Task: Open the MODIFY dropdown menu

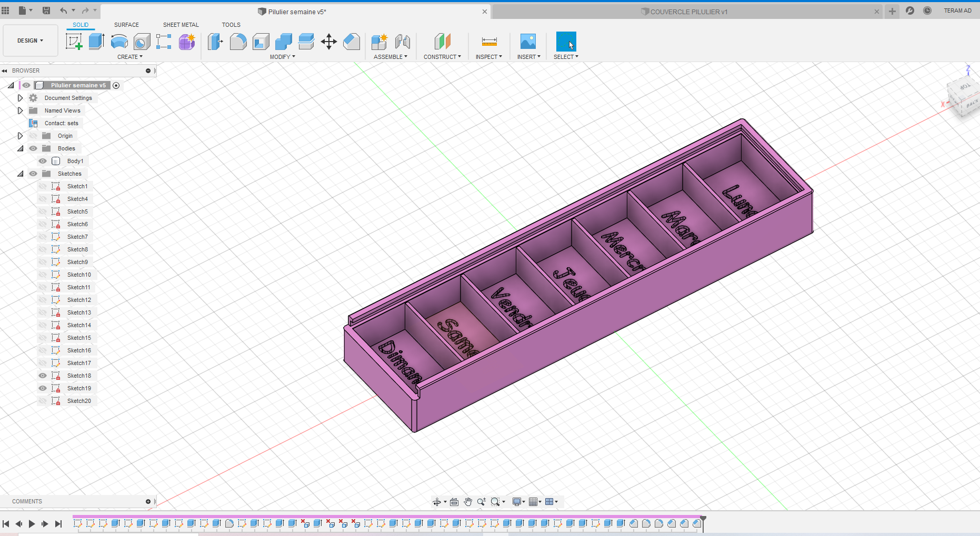Action: tap(283, 57)
